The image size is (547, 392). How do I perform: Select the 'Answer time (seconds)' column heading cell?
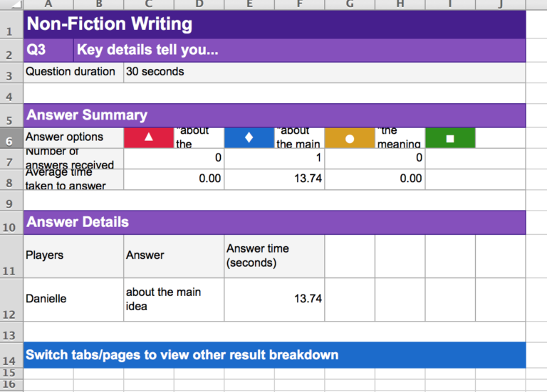(x=274, y=256)
